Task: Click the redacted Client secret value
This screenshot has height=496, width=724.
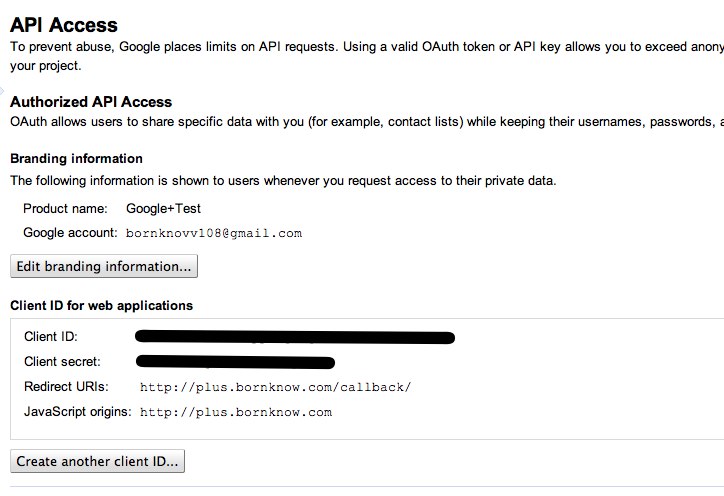Action: coord(235,361)
